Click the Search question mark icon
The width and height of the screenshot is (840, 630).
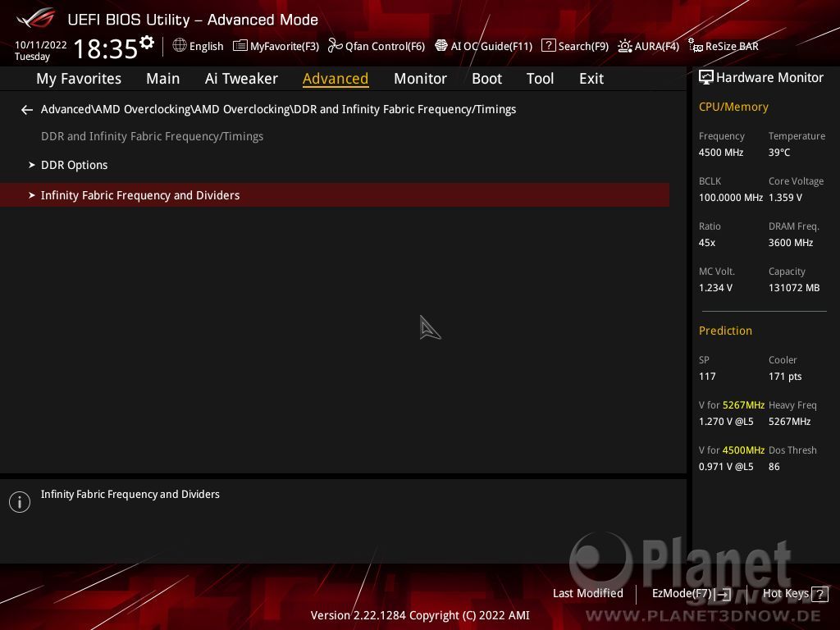pyautogui.click(x=548, y=46)
